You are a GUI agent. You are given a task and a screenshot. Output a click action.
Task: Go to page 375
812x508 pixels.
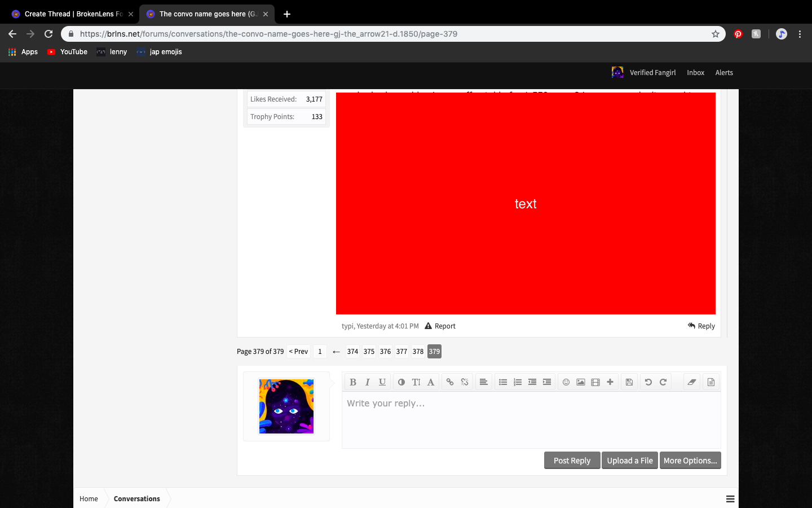coord(369,352)
